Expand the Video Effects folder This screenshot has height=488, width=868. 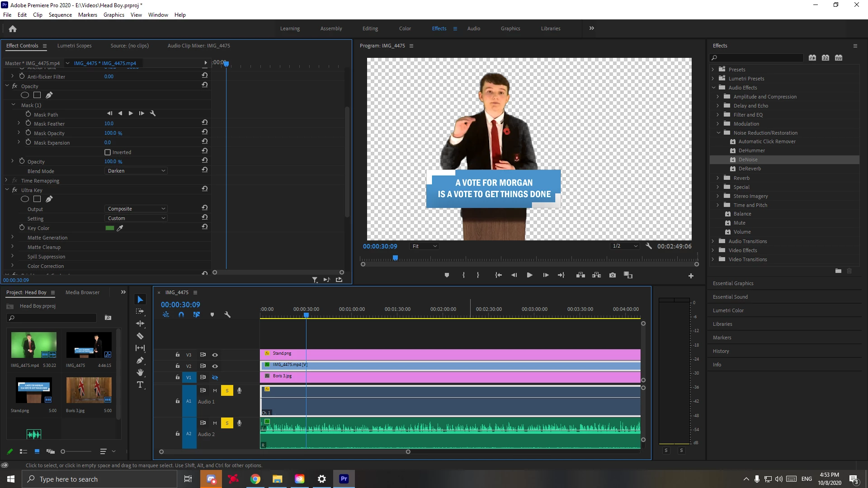pos(713,250)
